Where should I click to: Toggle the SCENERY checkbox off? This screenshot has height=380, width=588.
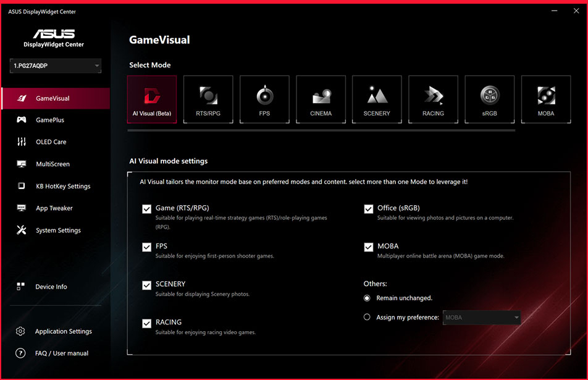tap(147, 285)
